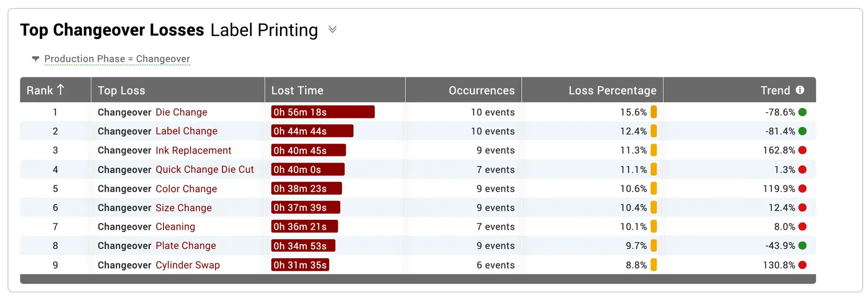Screen dimensions: 868x298
Task: Open the Label Change loss link
Action: pos(187,131)
